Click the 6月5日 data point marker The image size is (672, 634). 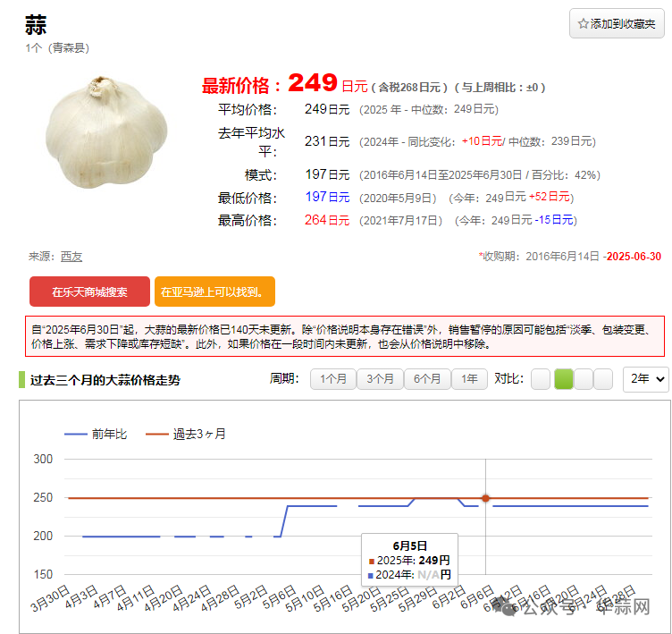coord(485,498)
